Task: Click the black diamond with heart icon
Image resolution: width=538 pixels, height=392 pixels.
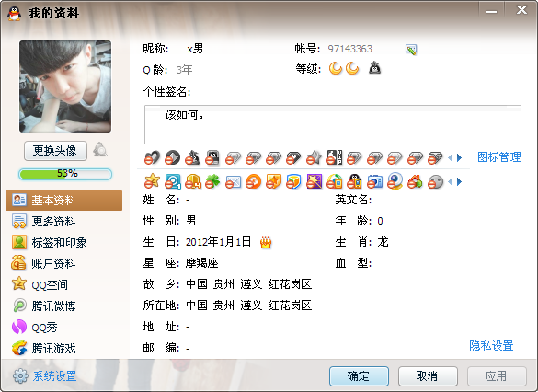Action: tap(293, 158)
